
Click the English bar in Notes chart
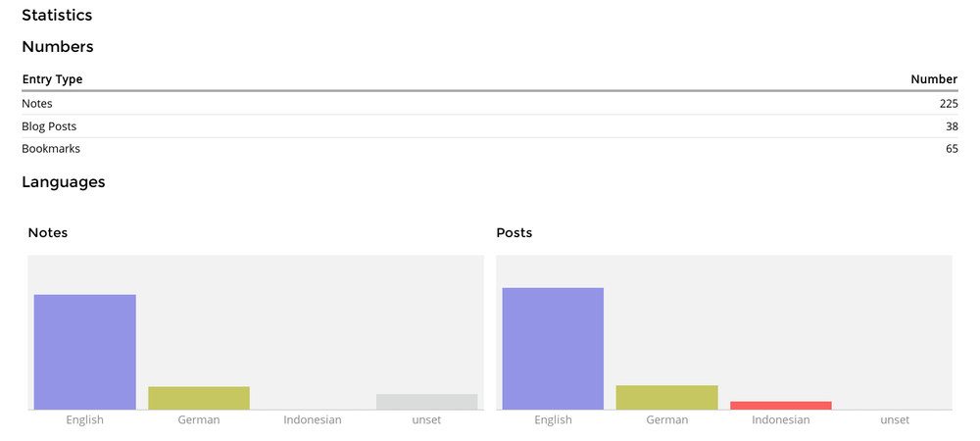point(84,352)
